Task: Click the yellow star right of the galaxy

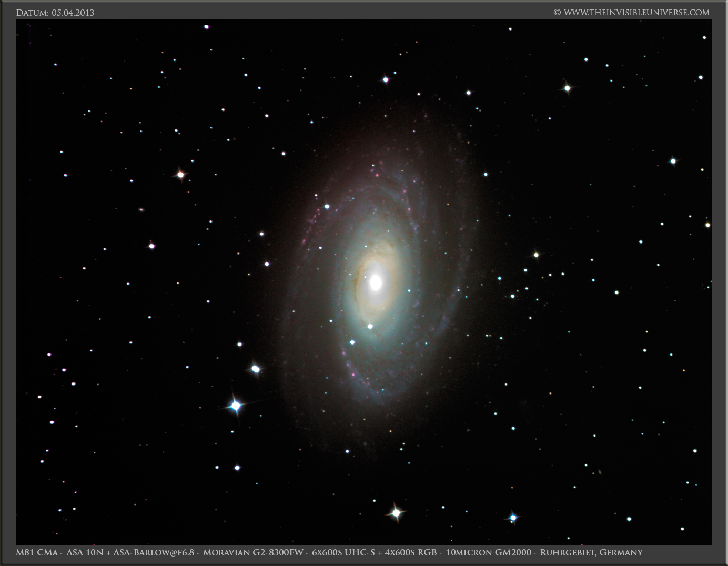Action: [536, 255]
